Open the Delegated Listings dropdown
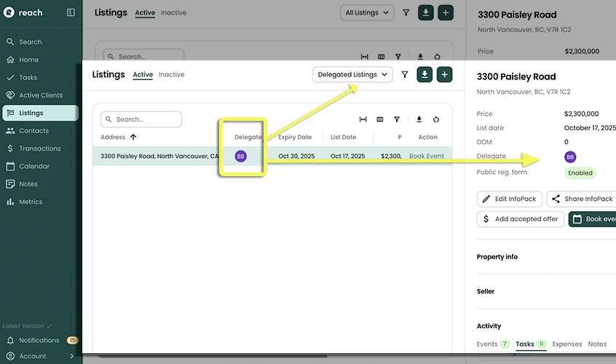616x364 pixels. 352,74
